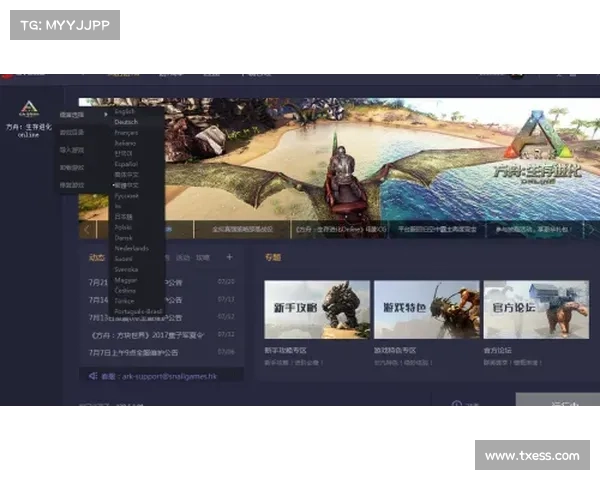Click the fourth context menu entry
Viewport: 600px width, 480px height.
click(x=72, y=167)
